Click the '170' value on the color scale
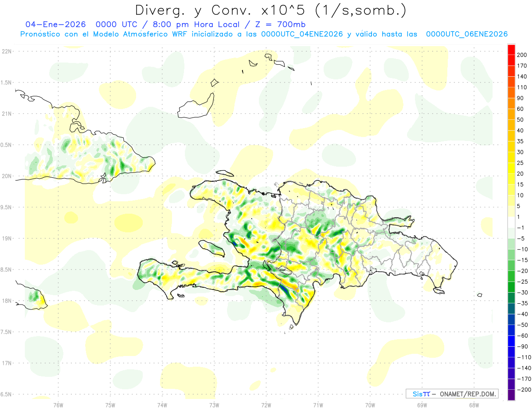This screenshot has height=411, width=532. tap(522, 66)
